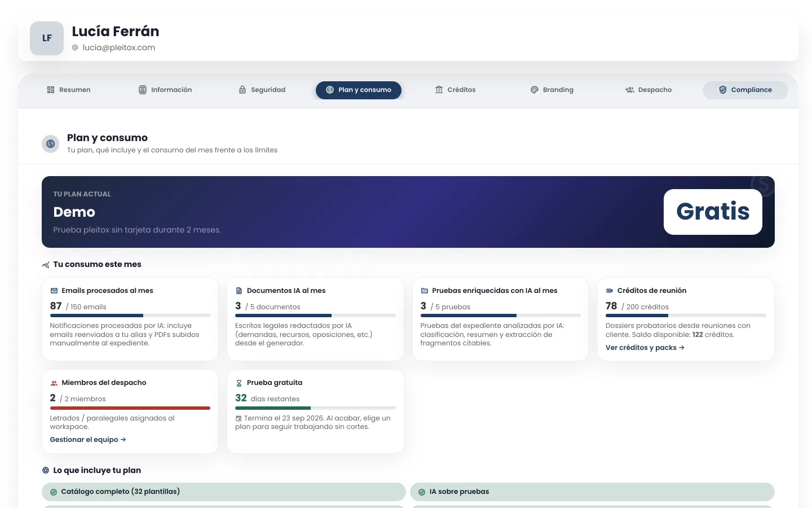Click the check icon on IA sobre pruebas row

pos(422,492)
